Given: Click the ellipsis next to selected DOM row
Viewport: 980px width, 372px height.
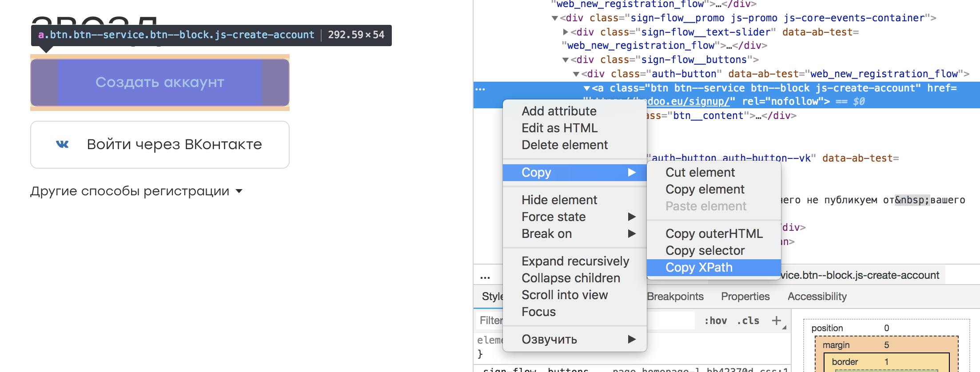Looking at the screenshot, I should coord(480,89).
